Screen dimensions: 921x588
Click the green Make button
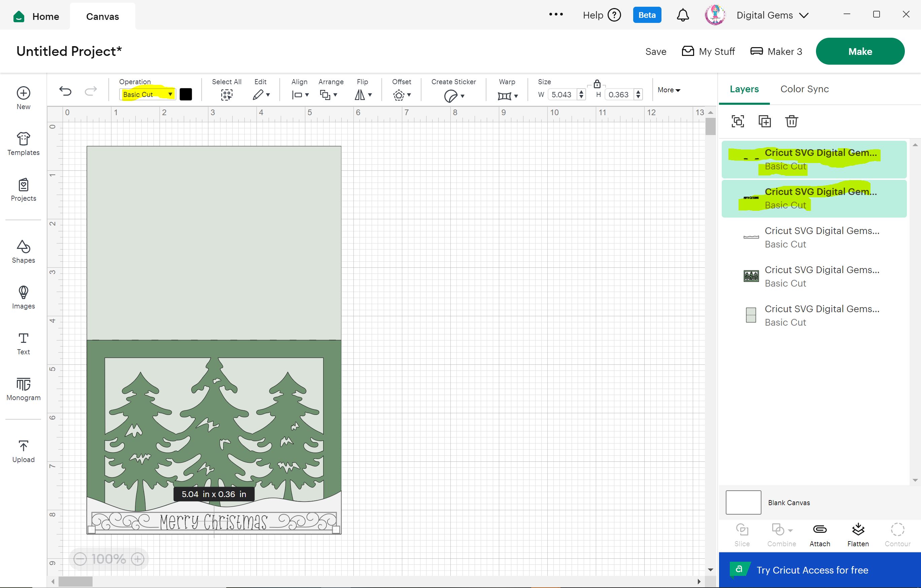tap(860, 51)
